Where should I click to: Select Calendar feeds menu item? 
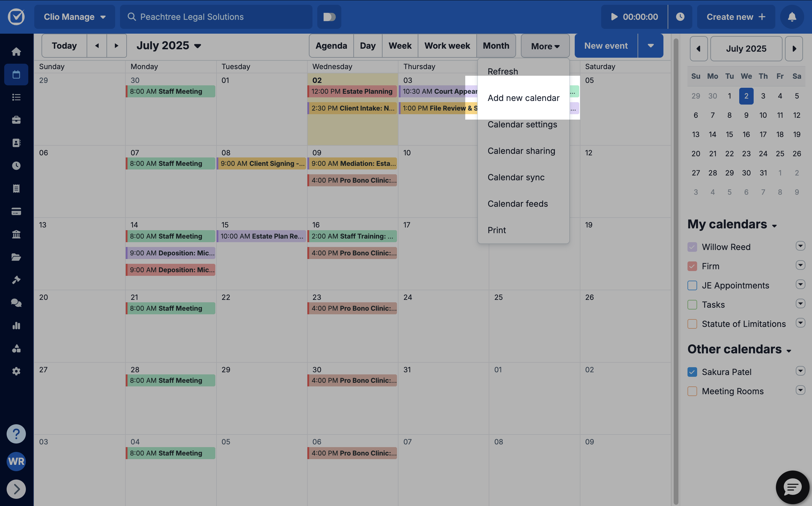pyautogui.click(x=523, y=204)
